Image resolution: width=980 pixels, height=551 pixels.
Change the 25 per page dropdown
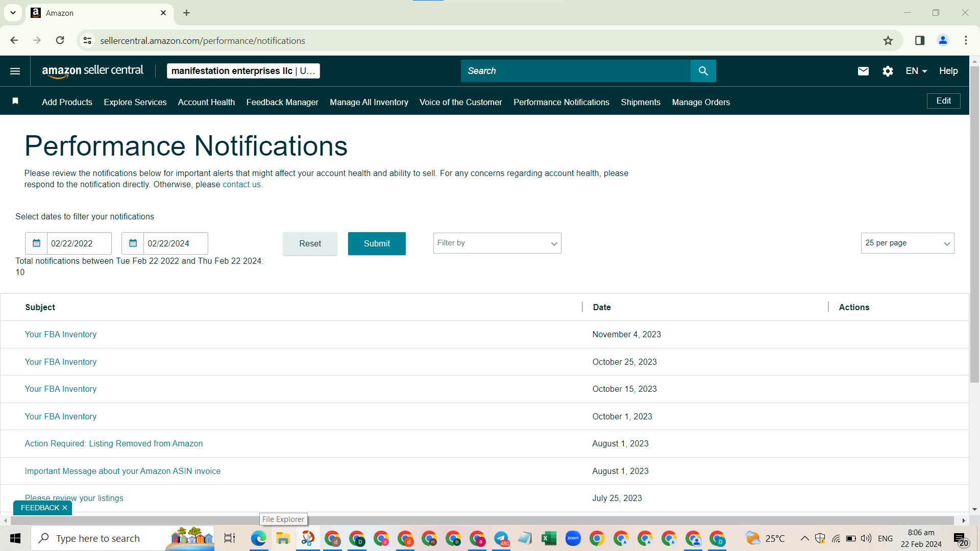pos(908,243)
